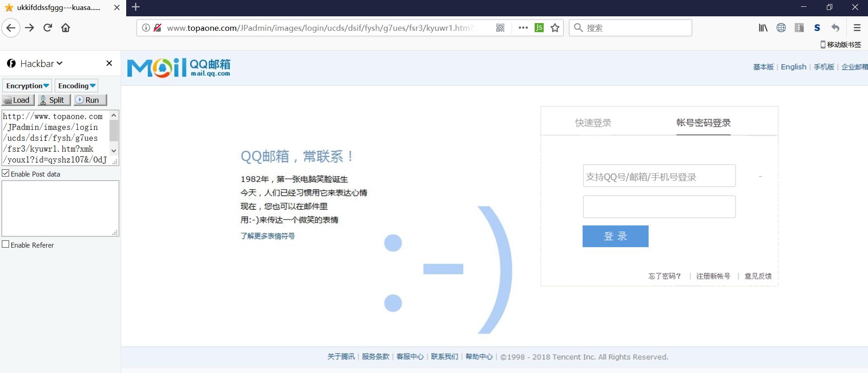Switch to the 快速登录 tab
The height and width of the screenshot is (373, 868).
tap(593, 123)
